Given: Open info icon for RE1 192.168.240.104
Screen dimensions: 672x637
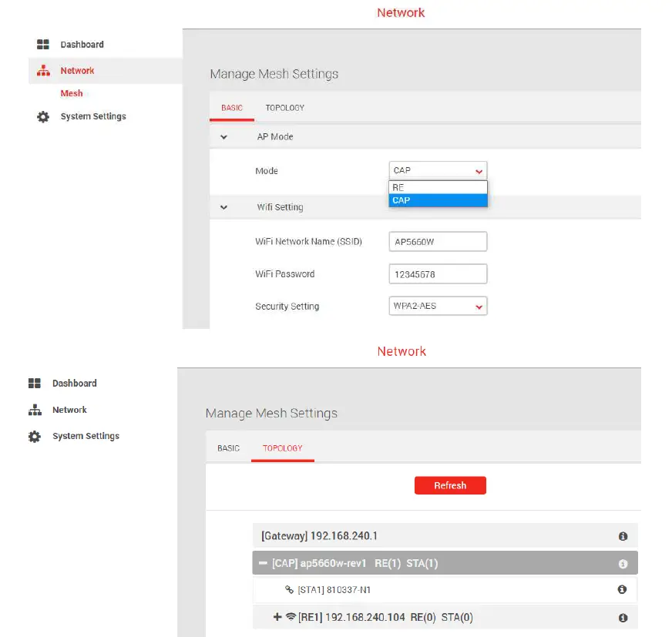Looking at the screenshot, I should [623, 617].
